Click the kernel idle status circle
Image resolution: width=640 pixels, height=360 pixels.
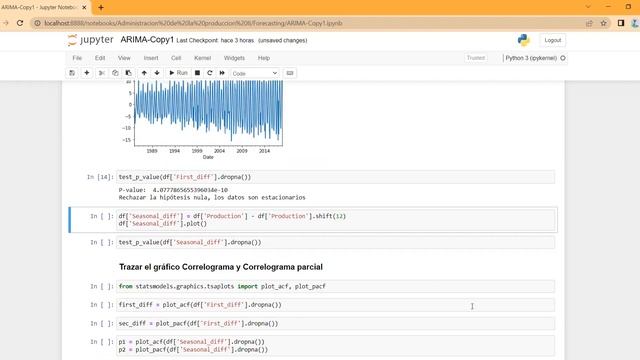(563, 58)
